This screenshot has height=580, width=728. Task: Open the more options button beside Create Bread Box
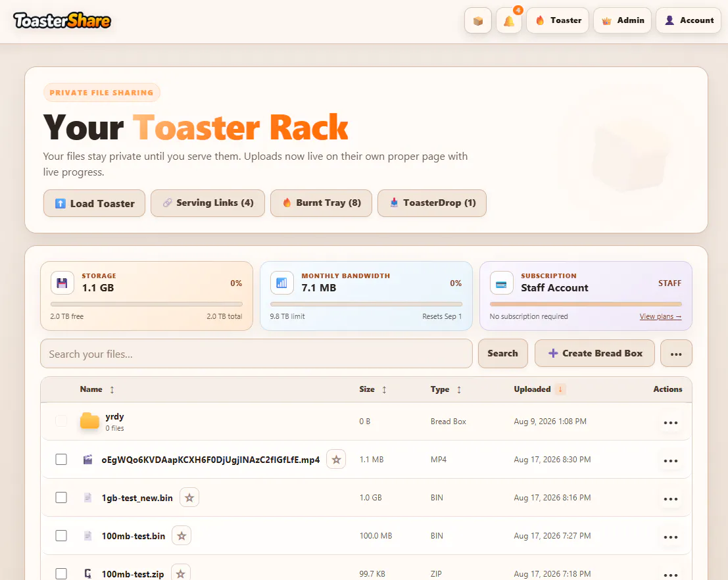(x=676, y=353)
